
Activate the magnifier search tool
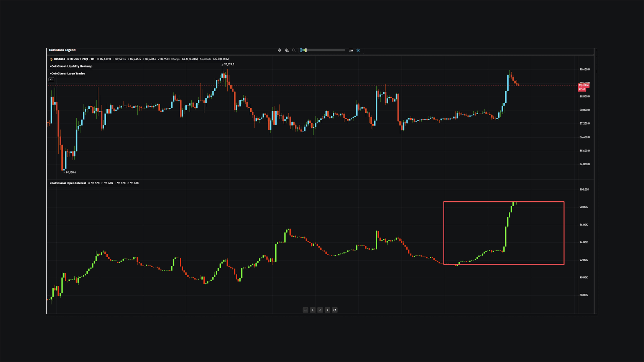point(294,50)
